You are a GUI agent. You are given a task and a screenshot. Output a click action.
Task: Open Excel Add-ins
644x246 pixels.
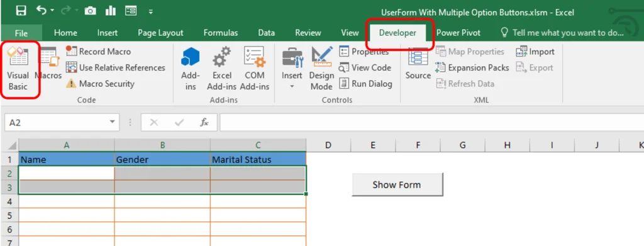[222, 69]
